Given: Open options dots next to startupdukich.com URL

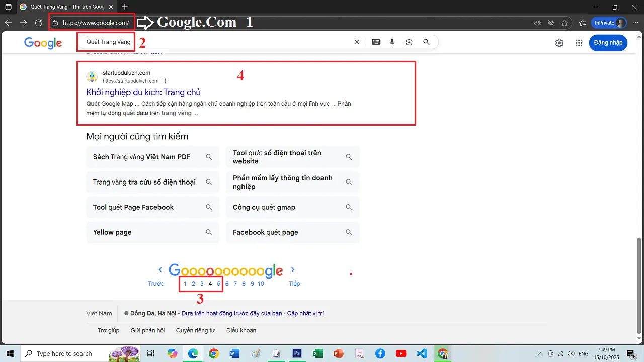Looking at the screenshot, I should pos(165,81).
